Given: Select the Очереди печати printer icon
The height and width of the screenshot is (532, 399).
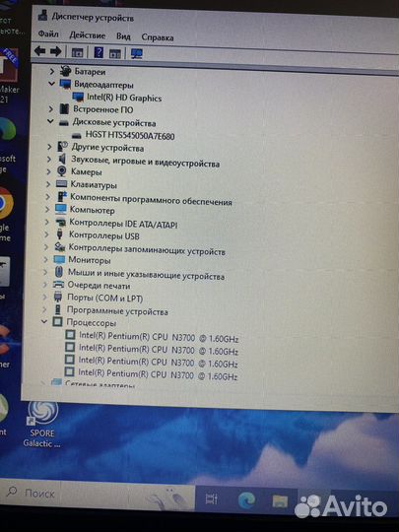Looking at the screenshot, I should click(x=58, y=285).
